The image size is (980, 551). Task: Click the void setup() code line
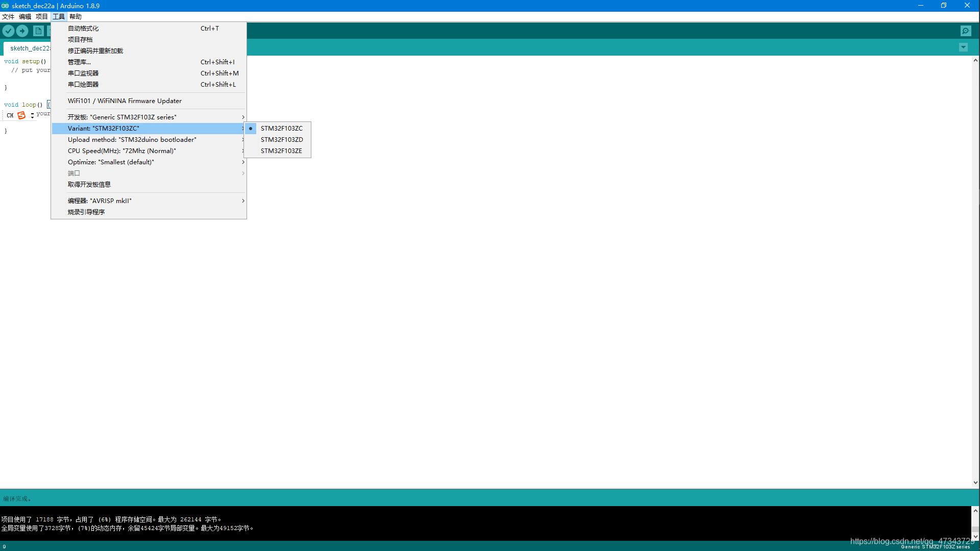click(x=25, y=61)
